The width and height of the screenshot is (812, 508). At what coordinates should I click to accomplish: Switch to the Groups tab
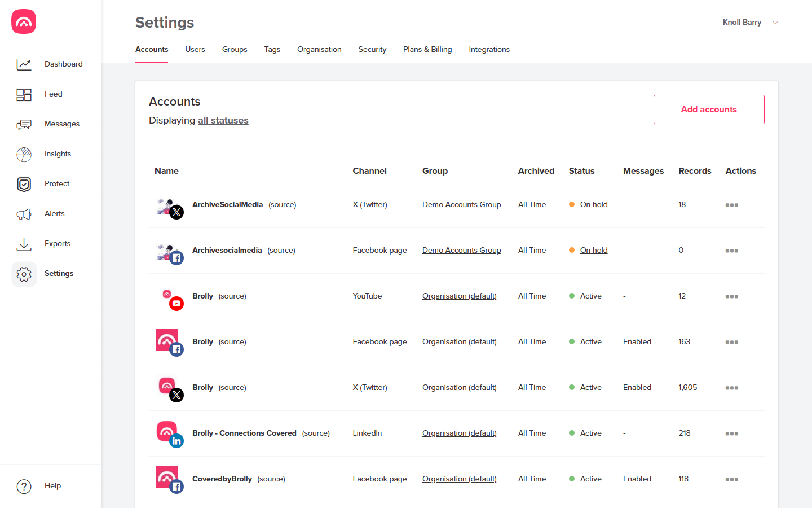(x=235, y=50)
